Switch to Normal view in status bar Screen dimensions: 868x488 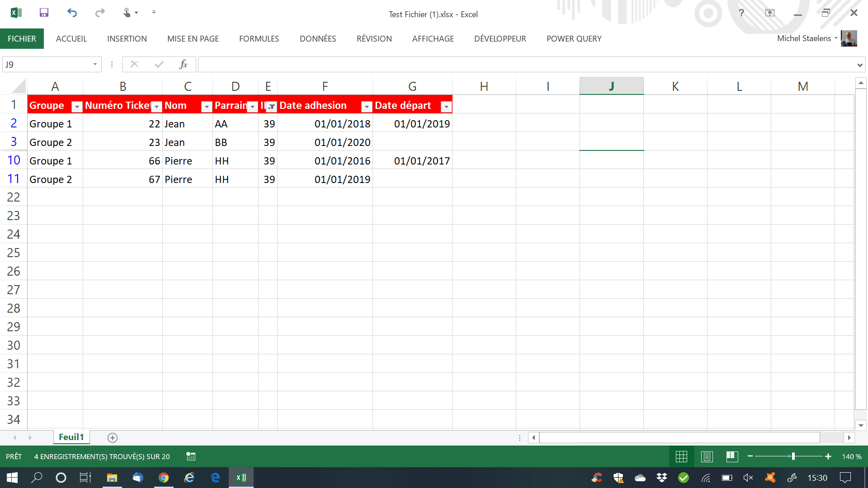(681, 456)
